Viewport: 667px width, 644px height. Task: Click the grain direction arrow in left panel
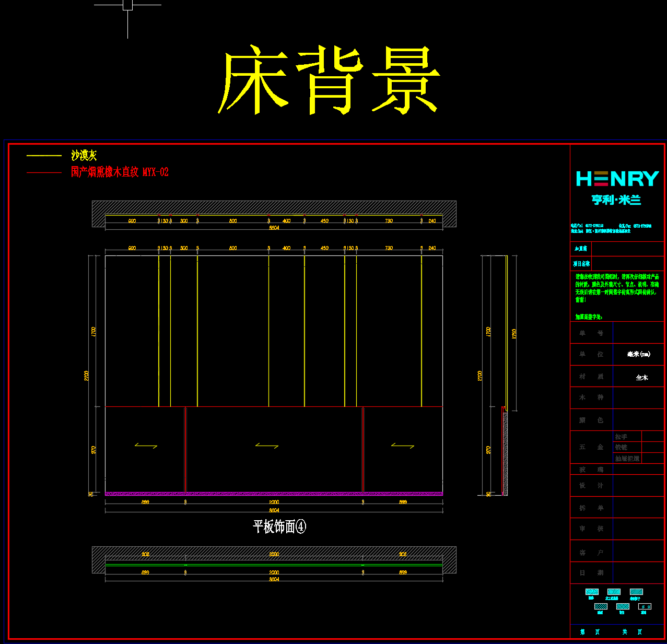coord(146,446)
